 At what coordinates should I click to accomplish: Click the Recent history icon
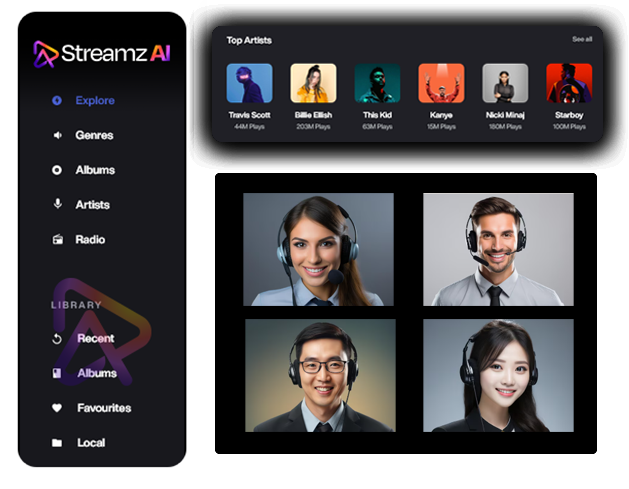click(57, 338)
